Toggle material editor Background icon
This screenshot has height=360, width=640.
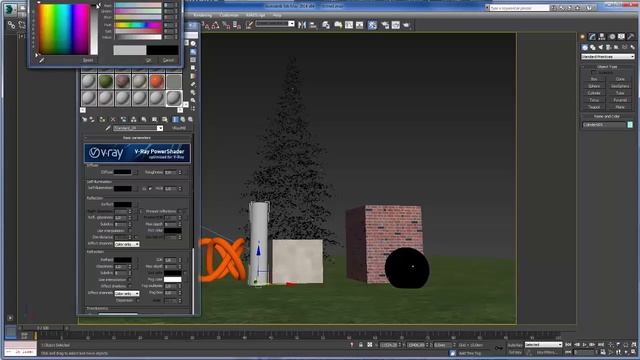tap(193, 60)
